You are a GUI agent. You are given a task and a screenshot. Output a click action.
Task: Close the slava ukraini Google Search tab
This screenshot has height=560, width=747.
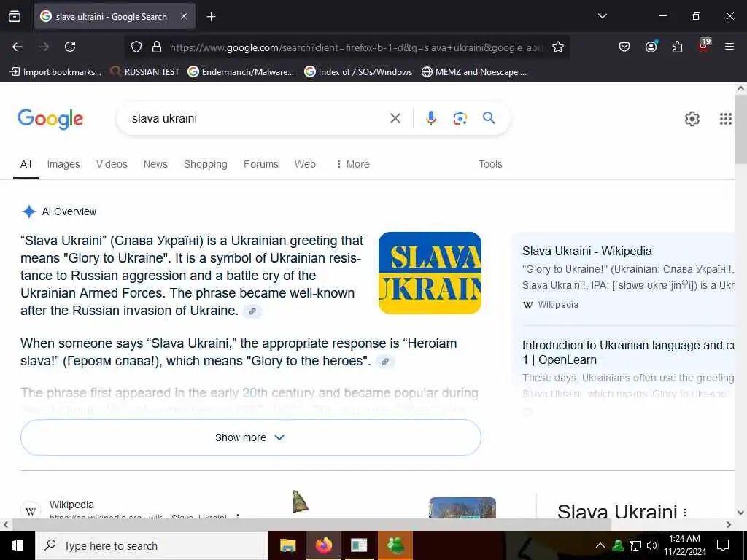(184, 17)
